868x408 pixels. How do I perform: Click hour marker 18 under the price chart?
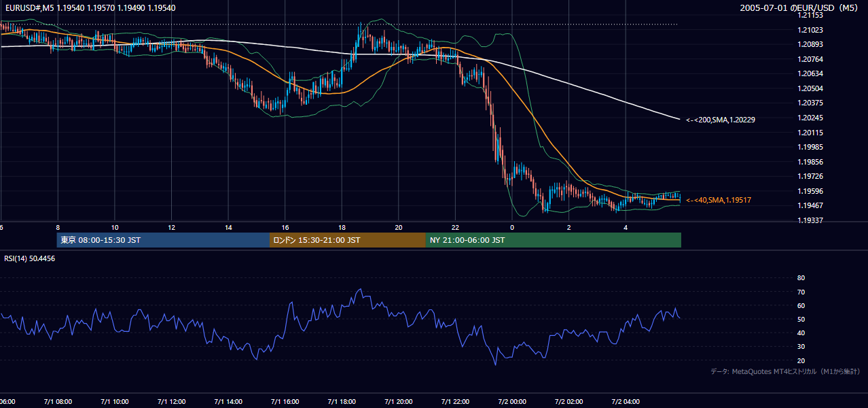342,227
